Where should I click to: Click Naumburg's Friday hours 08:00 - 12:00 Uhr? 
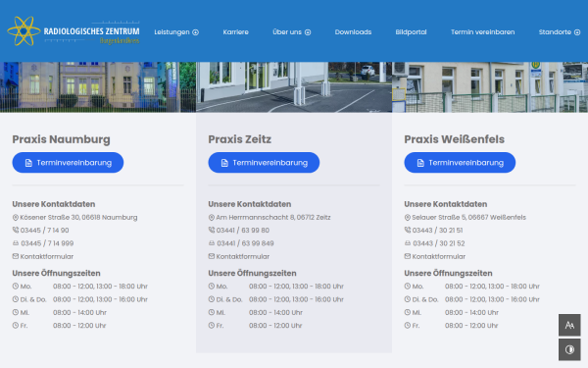tap(79, 326)
